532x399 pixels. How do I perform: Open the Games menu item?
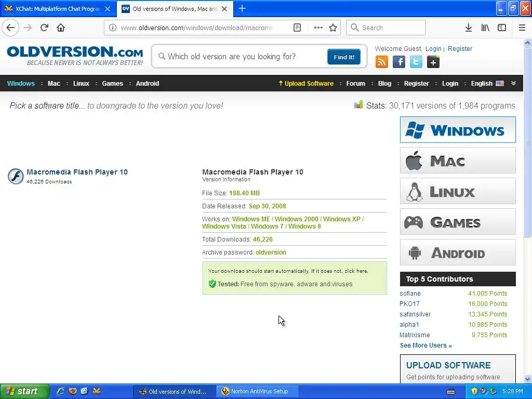click(x=112, y=84)
